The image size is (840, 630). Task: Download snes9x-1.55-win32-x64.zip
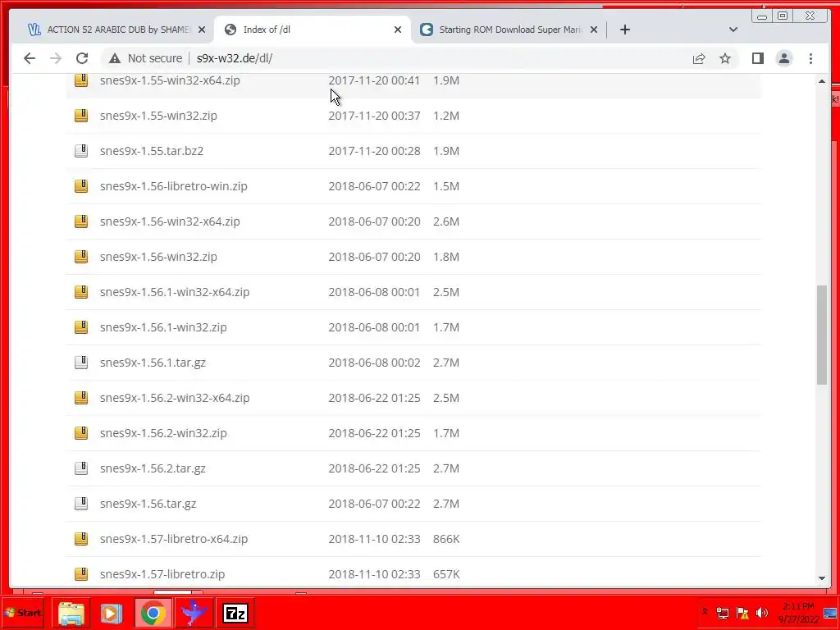[170, 80]
